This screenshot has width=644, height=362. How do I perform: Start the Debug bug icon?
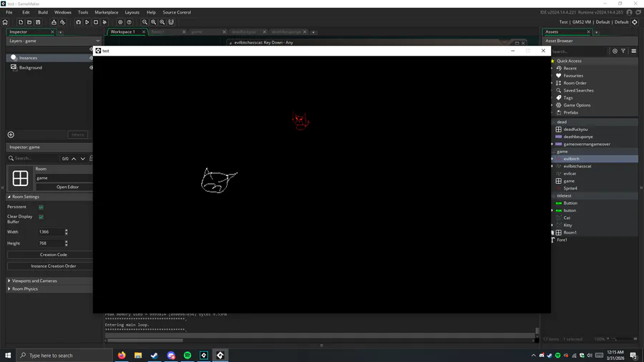[x=79, y=22]
